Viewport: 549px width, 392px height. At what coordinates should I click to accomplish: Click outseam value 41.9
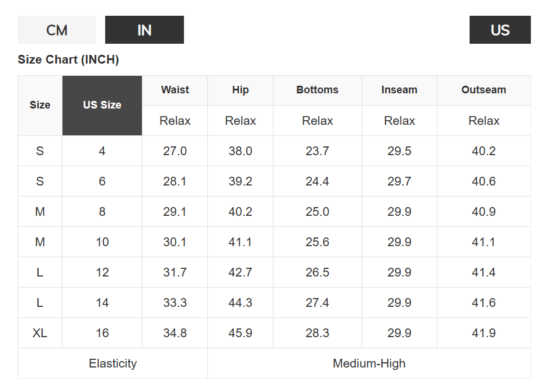pos(484,333)
